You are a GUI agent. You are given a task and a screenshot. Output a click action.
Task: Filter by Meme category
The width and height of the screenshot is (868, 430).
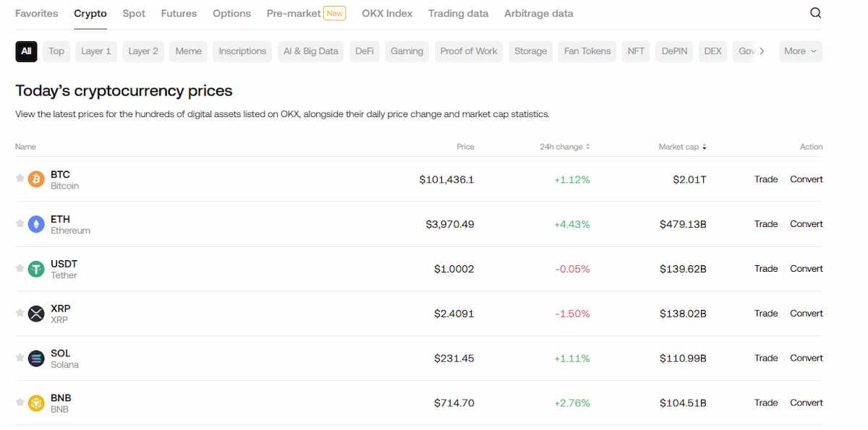[x=189, y=51]
